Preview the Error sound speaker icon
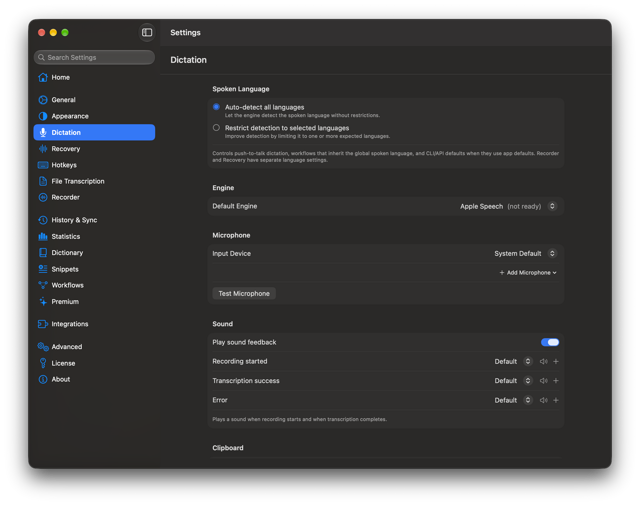The image size is (640, 506). click(544, 400)
